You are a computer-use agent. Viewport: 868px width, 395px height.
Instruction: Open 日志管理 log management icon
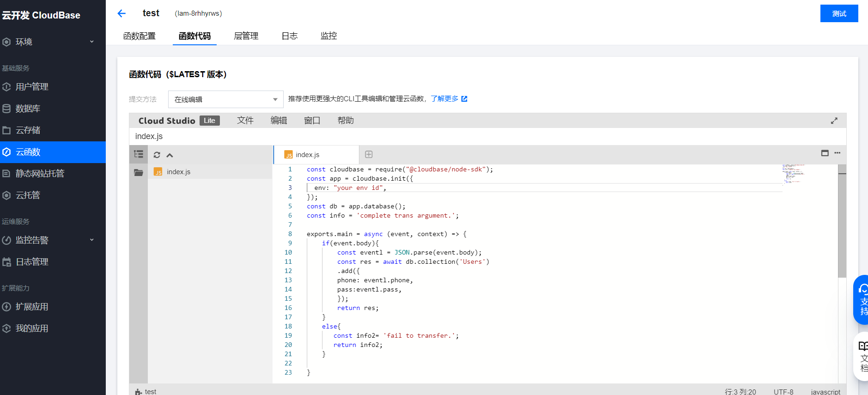click(x=6, y=262)
